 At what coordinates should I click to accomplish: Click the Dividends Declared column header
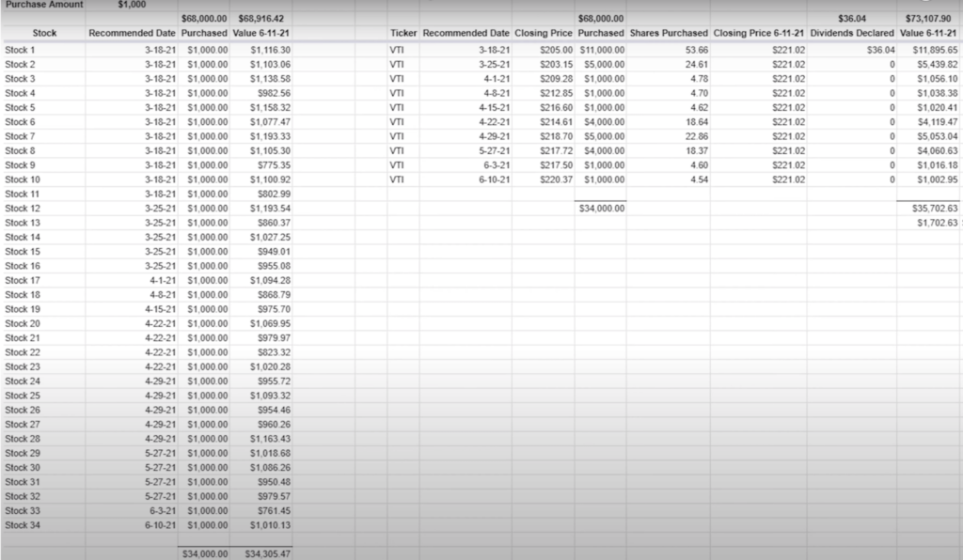tap(852, 33)
